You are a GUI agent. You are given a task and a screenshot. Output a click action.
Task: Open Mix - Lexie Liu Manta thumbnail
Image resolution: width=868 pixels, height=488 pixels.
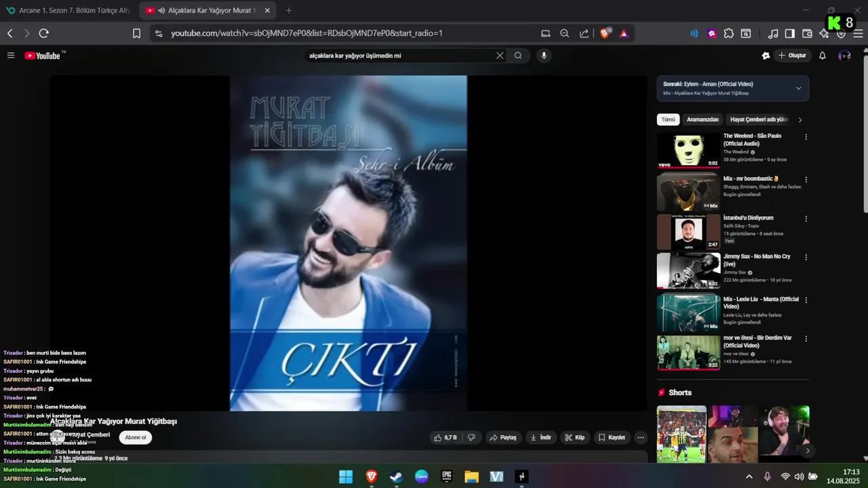[x=688, y=312]
